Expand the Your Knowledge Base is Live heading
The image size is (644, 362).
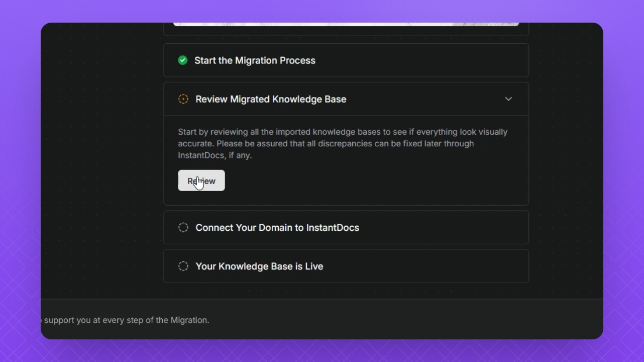(x=259, y=266)
